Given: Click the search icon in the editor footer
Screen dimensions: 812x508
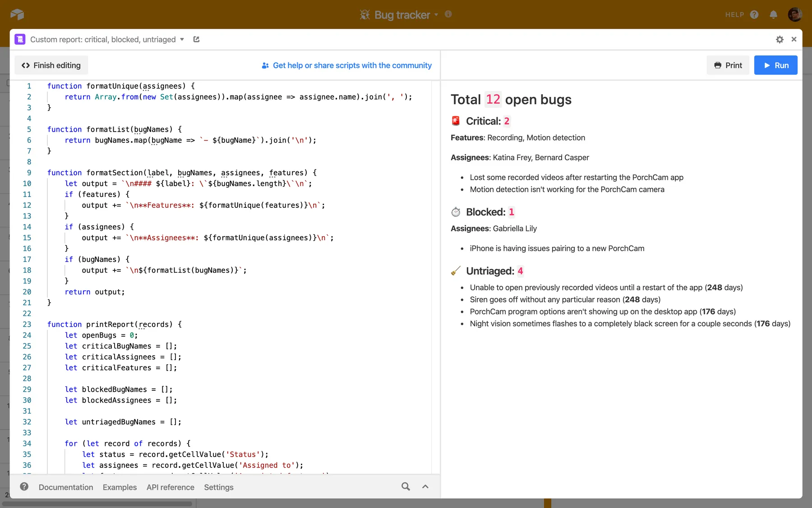Looking at the screenshot, I should [x=406, y=487].
